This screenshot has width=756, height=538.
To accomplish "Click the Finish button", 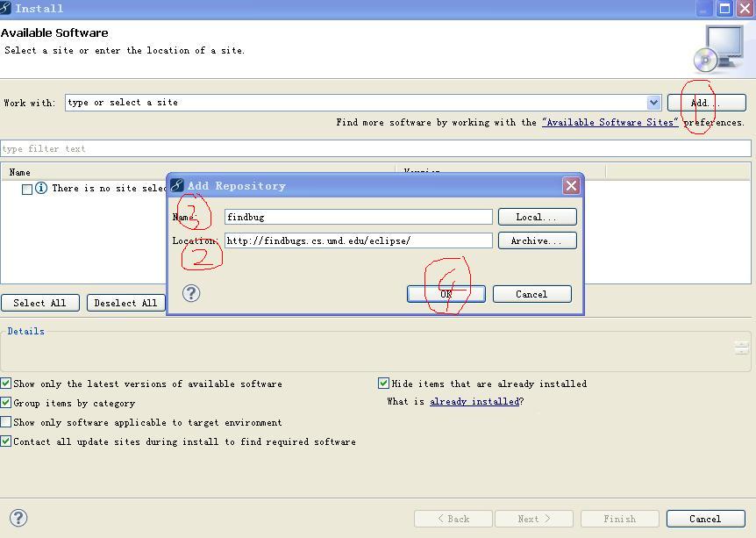I will coord(620,519).
